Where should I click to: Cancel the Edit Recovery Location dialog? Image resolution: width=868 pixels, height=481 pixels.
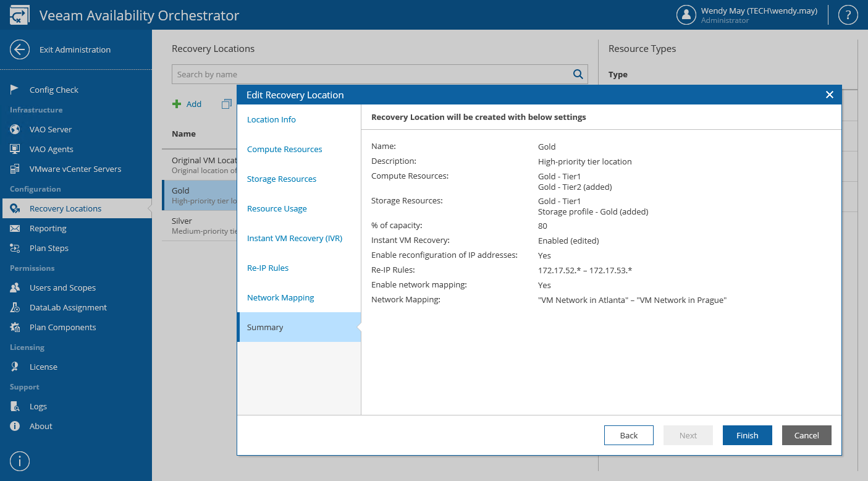click(x=806, y=435)
